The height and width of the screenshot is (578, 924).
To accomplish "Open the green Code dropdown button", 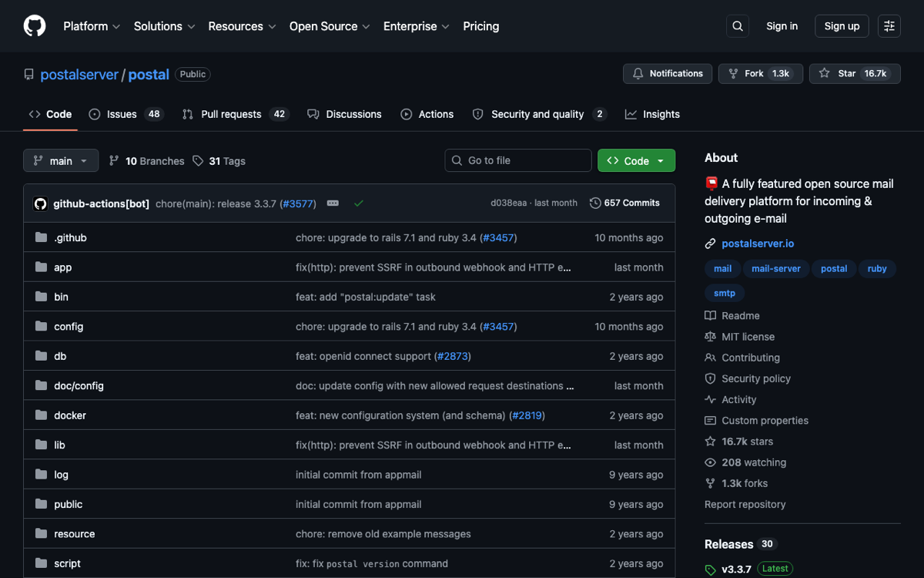I will click(x=636, y=160).
